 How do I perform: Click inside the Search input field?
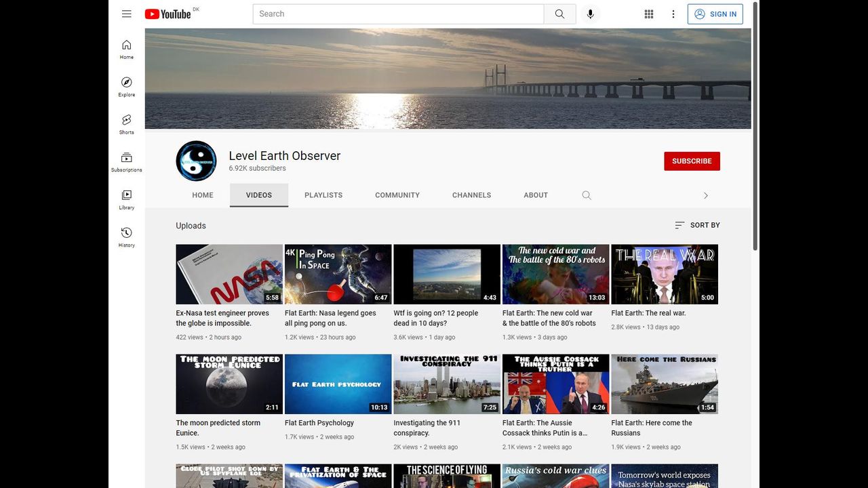point(398,14)
